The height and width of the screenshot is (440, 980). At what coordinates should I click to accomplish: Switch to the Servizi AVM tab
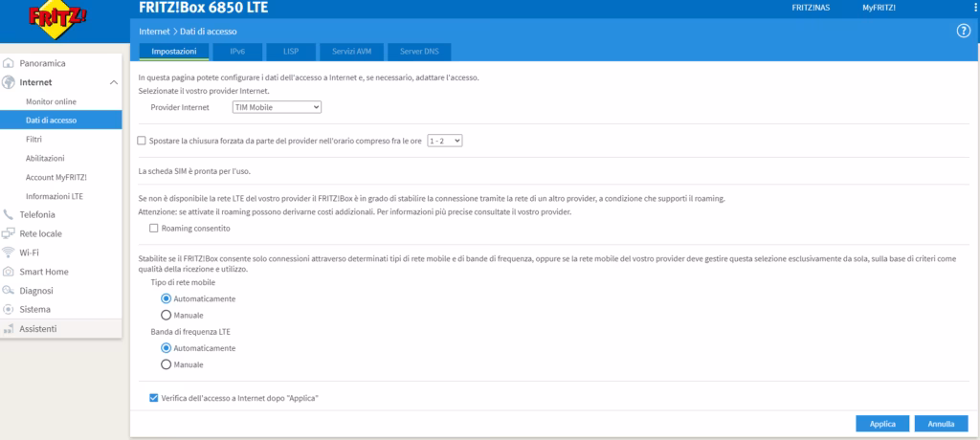[352, 52]
